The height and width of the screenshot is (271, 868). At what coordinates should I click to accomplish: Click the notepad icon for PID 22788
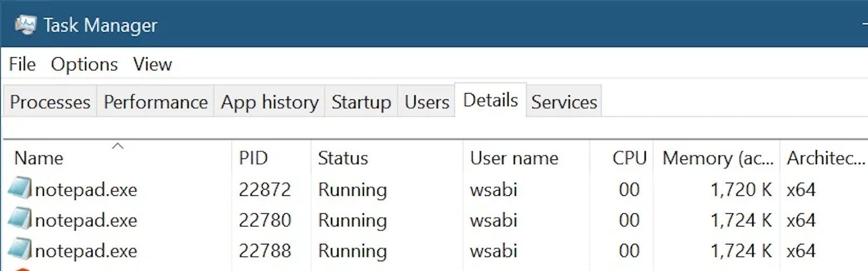(x=20, y=250)
